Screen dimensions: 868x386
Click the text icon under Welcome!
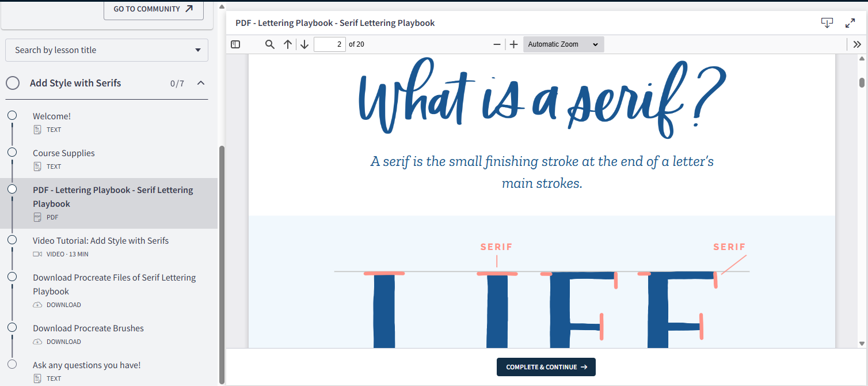[37, 130]
